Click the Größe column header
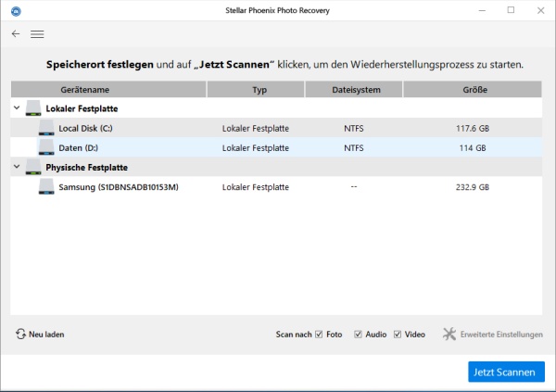Viewport: 556px width, 392px height. 473,89
